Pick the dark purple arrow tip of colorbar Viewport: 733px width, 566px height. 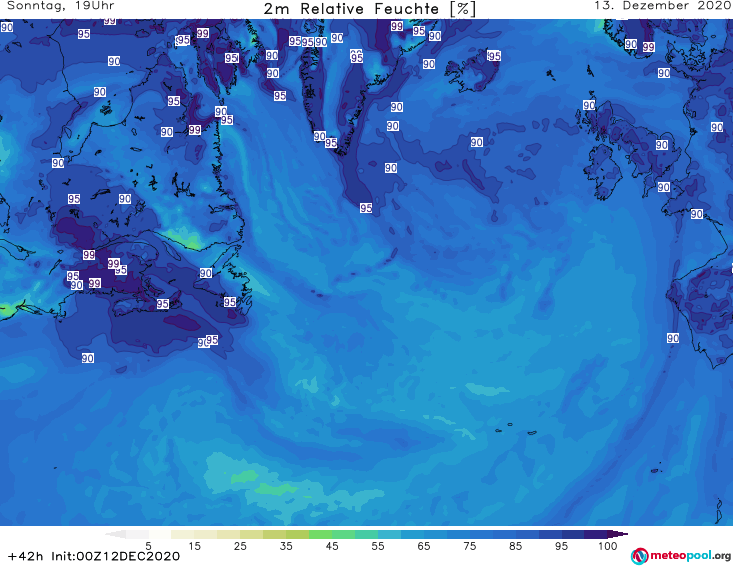618,534
